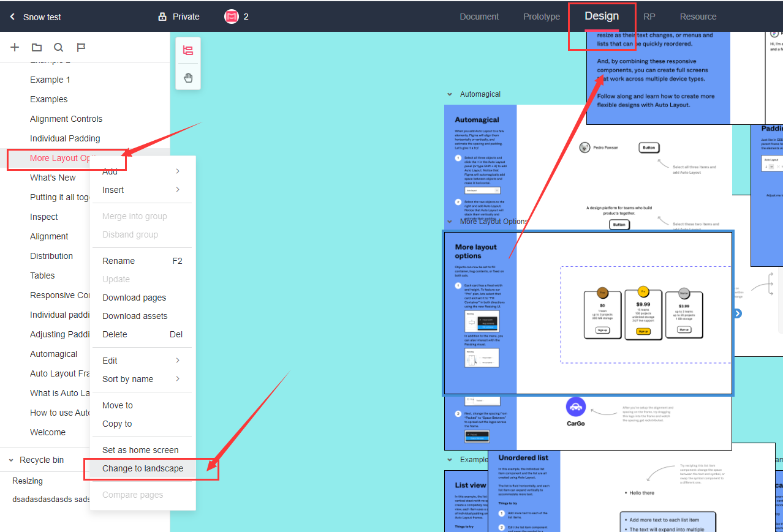Open the pink collaborators icon
Viewport: 783px width, 532px height.
(x=231, y=17)
